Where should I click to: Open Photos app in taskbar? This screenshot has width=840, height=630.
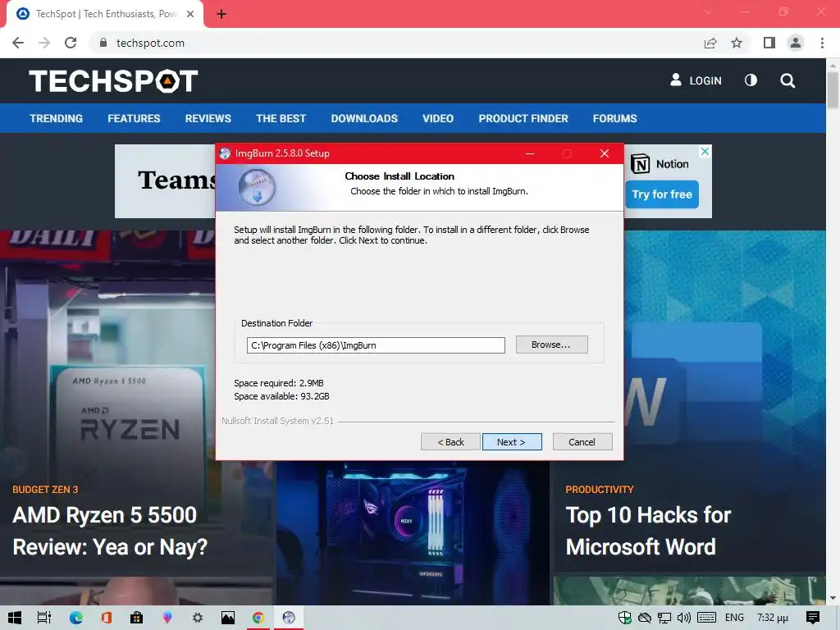[228, 618]
